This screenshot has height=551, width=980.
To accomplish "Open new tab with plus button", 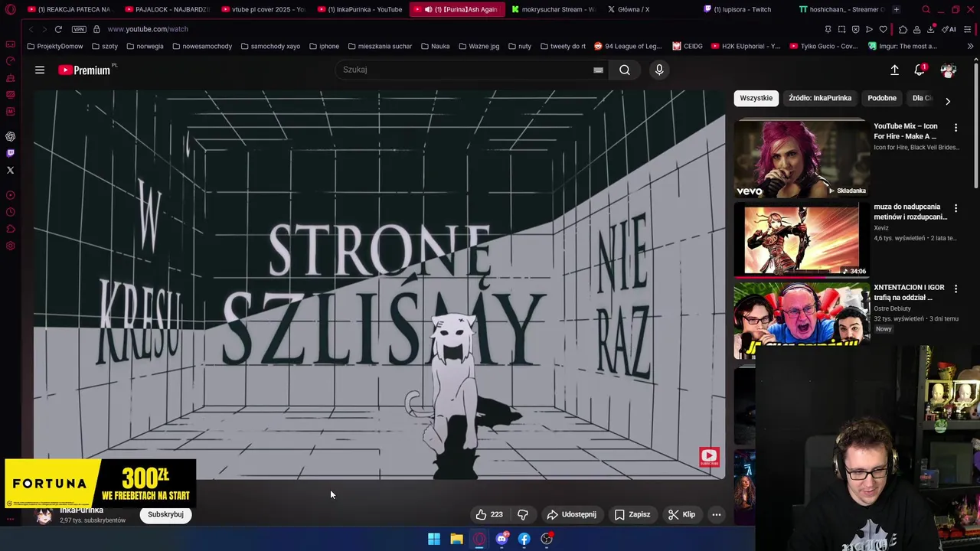I will tap(896, 9).
